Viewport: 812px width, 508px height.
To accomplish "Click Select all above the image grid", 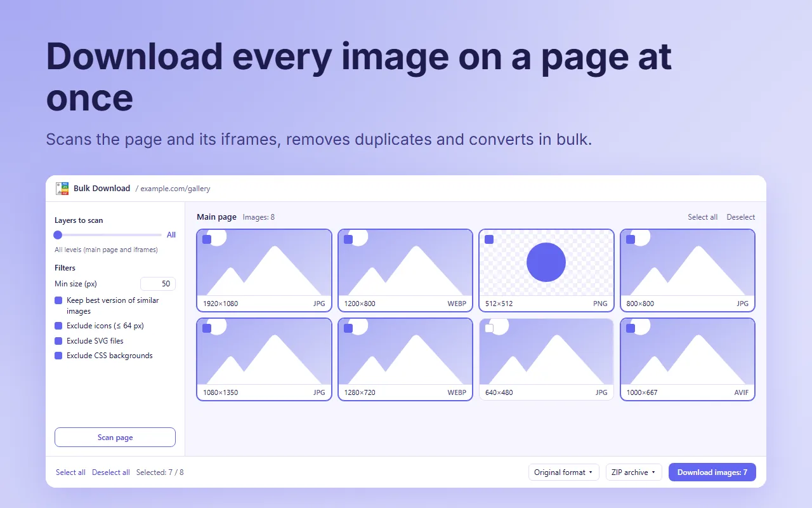I will point(703,217).
